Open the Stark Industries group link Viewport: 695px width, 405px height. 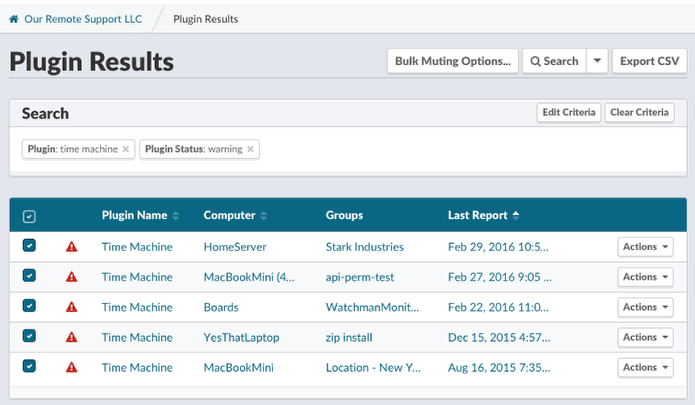coord(365,247)
